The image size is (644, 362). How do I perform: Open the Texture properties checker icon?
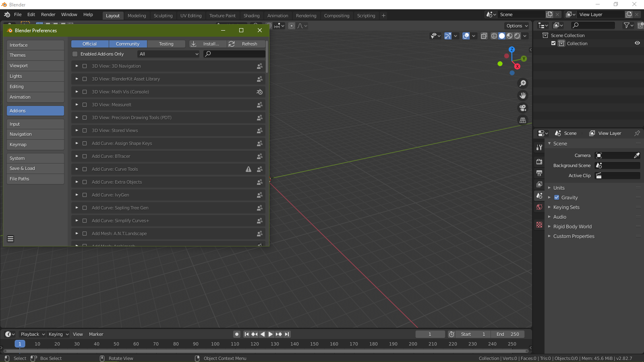[x=539, y=225]
